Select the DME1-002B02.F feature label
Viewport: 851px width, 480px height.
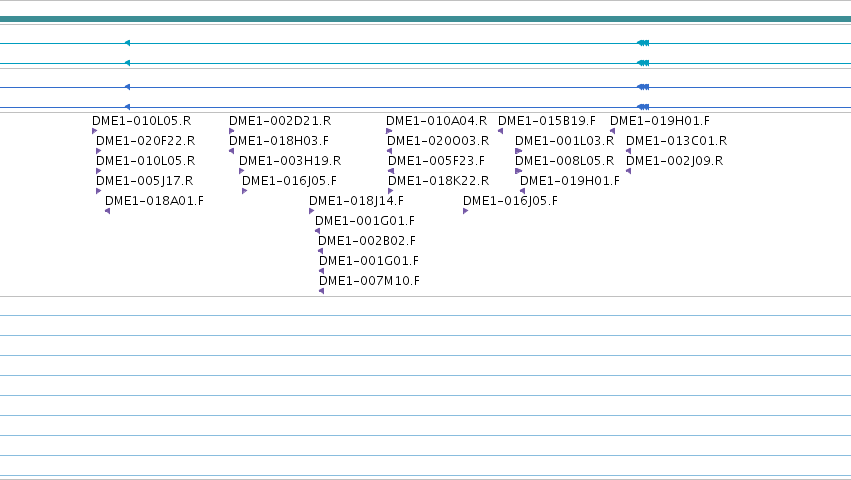coord(367,241)
